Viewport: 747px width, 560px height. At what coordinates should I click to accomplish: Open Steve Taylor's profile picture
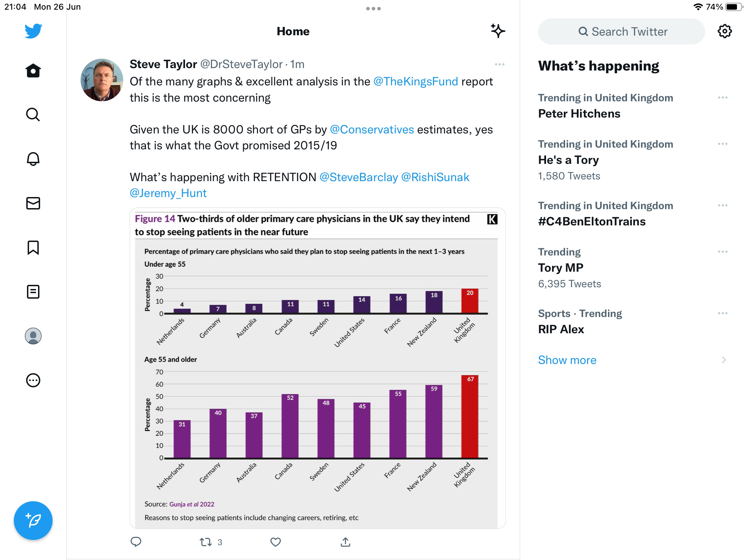tap(102, 80)
